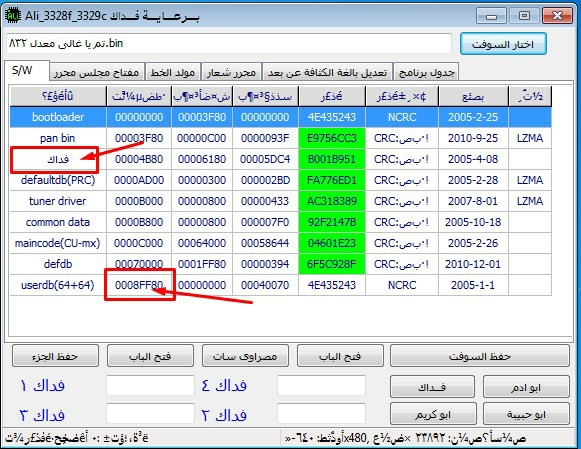Click the userdb(64+64) entry
Viewport: 581px width, 449px height.
click(58, 285)
